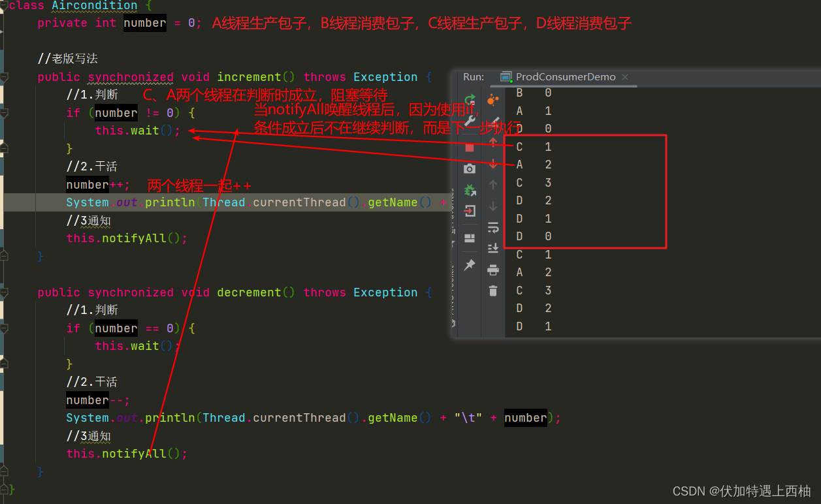Stop the running process with red square
Image resolution: width=821 pixels, height=504 pixels.
point(469,148)
